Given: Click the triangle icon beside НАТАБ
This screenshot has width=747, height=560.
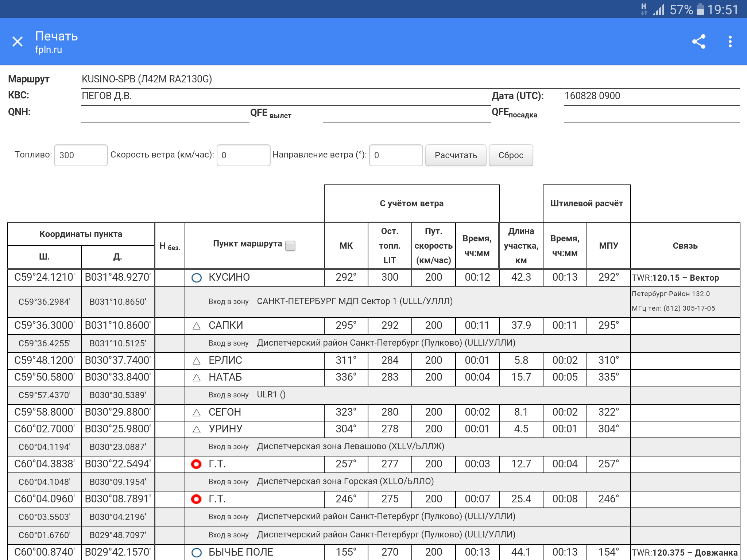Looking at the screenshot, I should pos(197,378).
